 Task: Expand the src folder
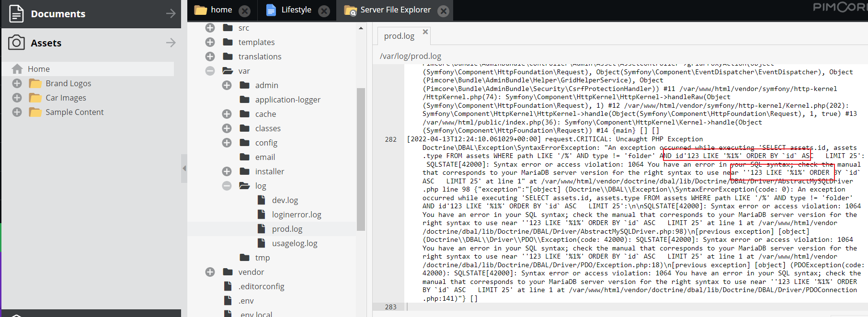point(210,28)
